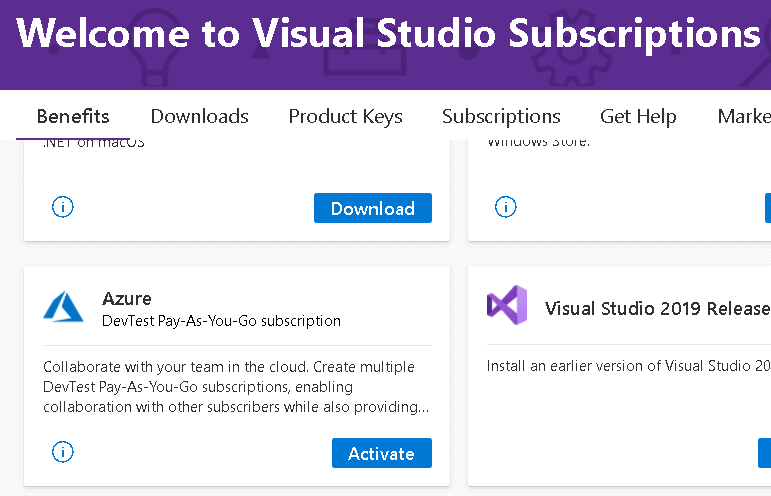Click the Download button on macOS card
Viewport: 771px width, 496px height.
pos(373,208)
